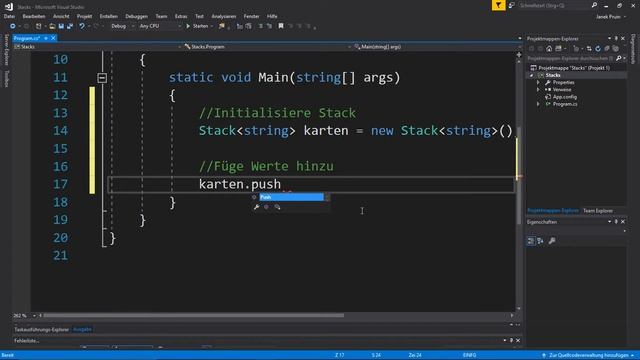The image size is (640, 360).
Task: Click the wrench filter icon in IntelliSense popup
Action: [x=256, y=207]
